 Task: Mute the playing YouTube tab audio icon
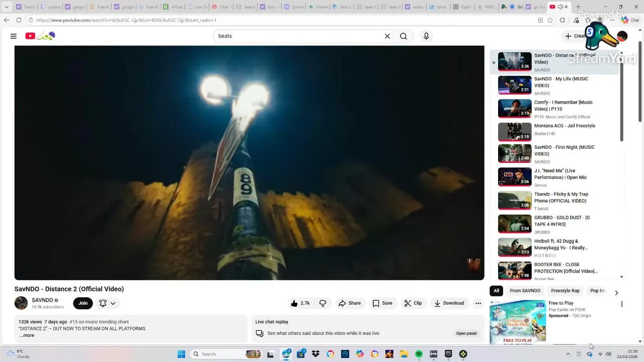pyautogui.click(x=560, y=7)
